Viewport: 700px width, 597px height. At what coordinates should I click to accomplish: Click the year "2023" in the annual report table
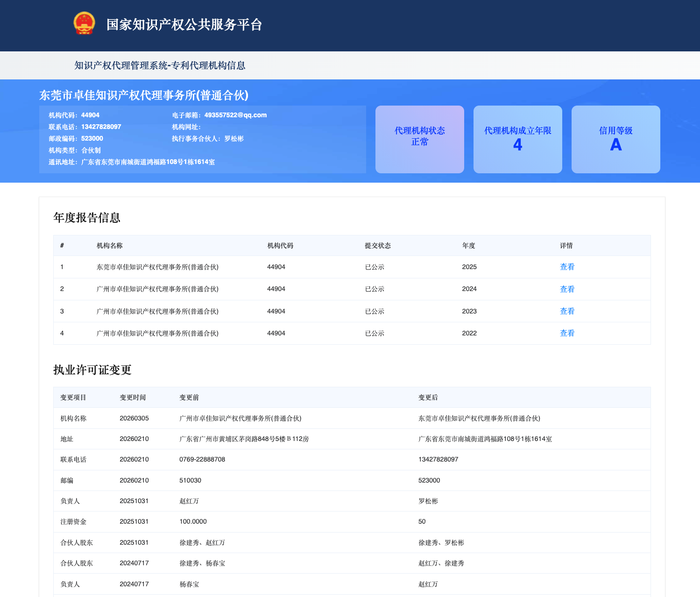(x=469, y=311)
